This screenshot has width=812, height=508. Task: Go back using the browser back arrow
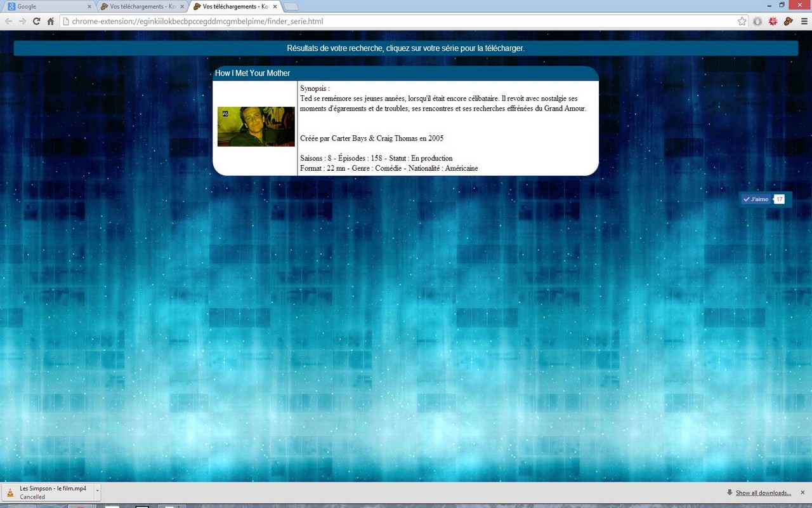click(x=9, y=21)
